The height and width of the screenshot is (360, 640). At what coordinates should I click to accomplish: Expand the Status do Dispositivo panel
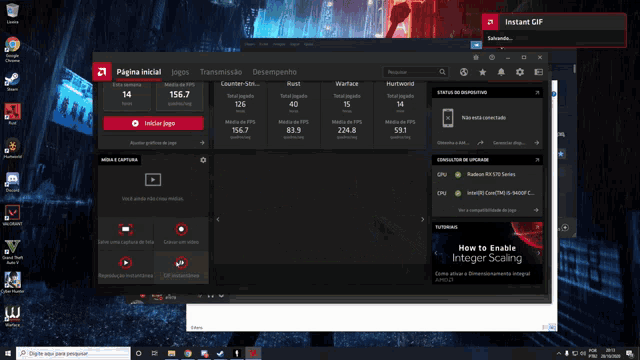coord(537,93)
